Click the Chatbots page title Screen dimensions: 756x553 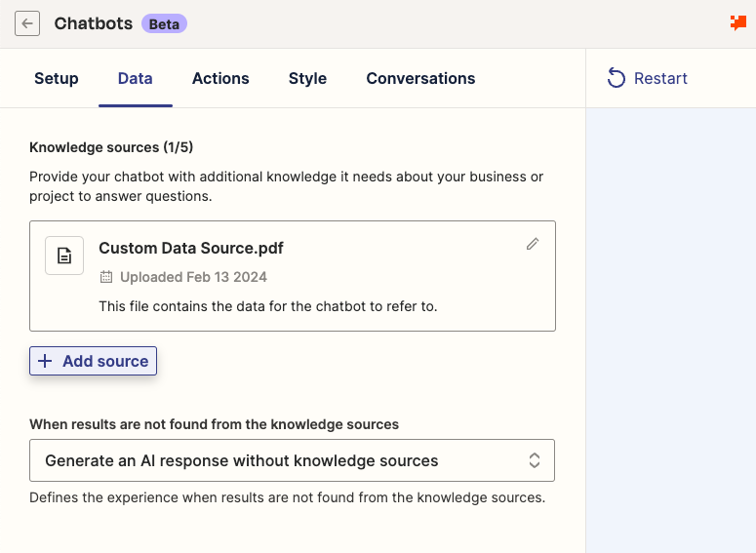click(93, 23)
